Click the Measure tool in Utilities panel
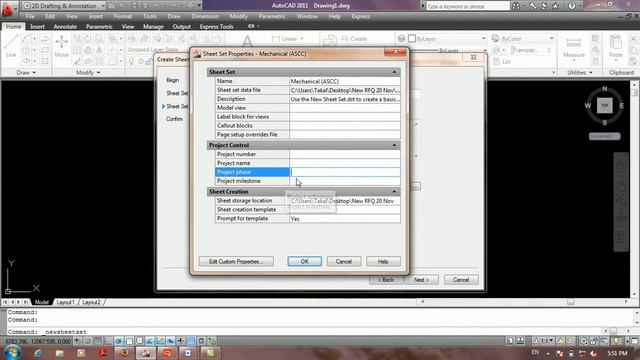640x360 pixels. click(573, 48)
